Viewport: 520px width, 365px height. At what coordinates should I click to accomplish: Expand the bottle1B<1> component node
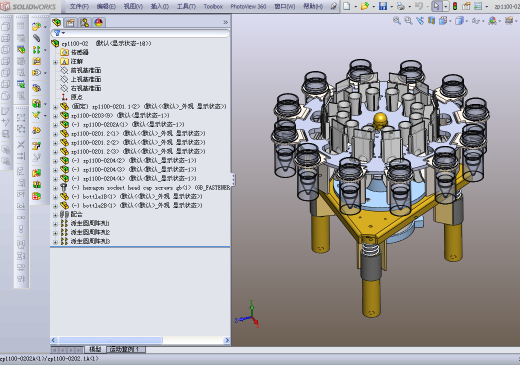click(x=55, y=197)
